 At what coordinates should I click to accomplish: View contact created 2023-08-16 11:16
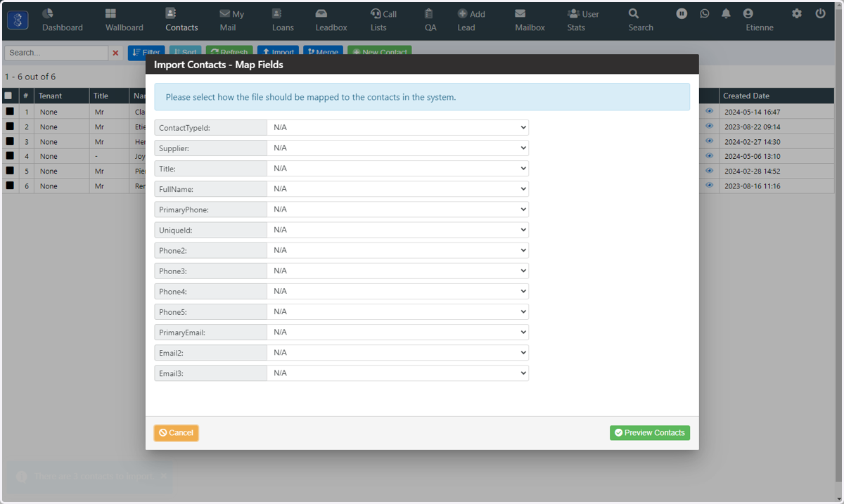(x=709, y=185)
